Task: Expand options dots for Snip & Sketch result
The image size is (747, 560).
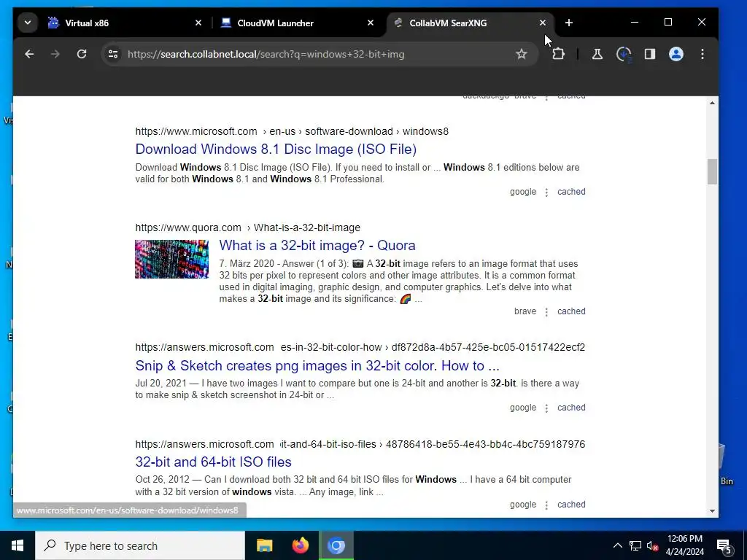Action: (546, 408)
